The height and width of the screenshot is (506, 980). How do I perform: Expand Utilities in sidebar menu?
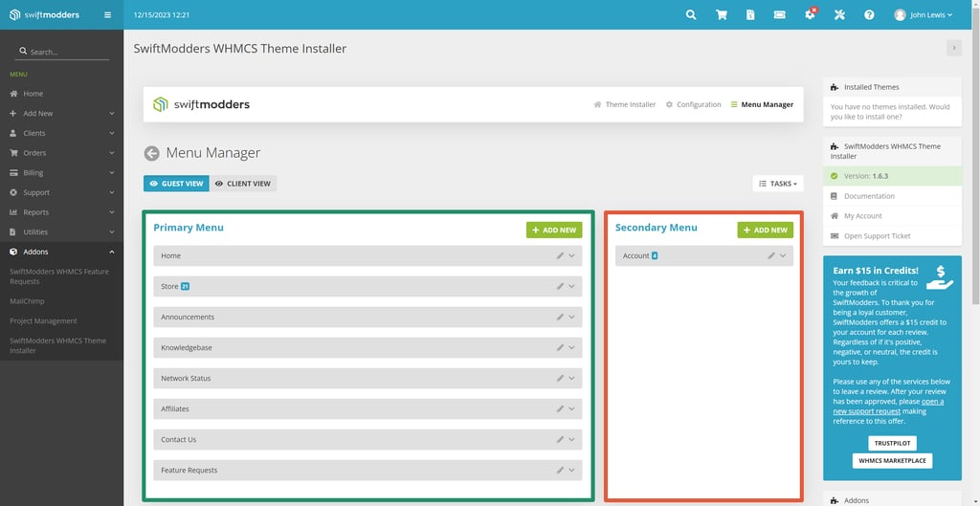point(62,231)
